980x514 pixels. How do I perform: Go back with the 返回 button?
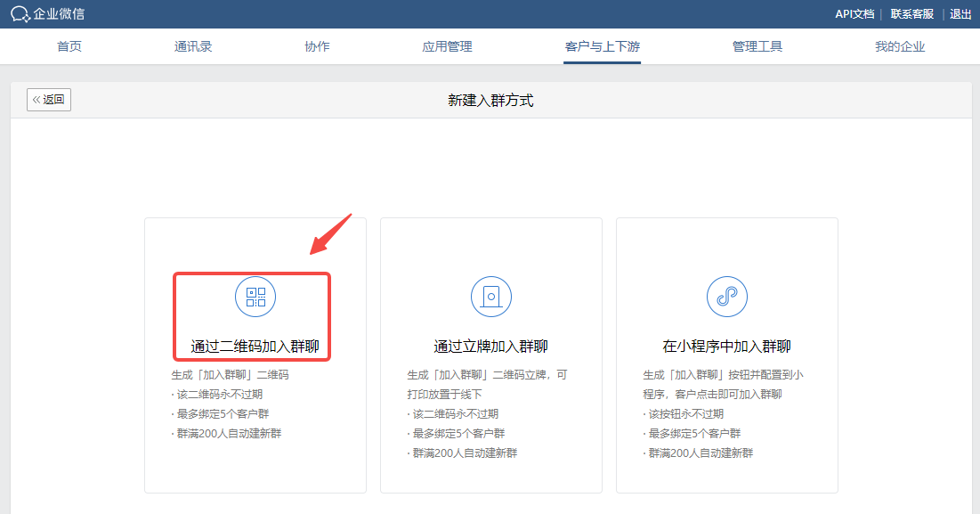[49, 100]
